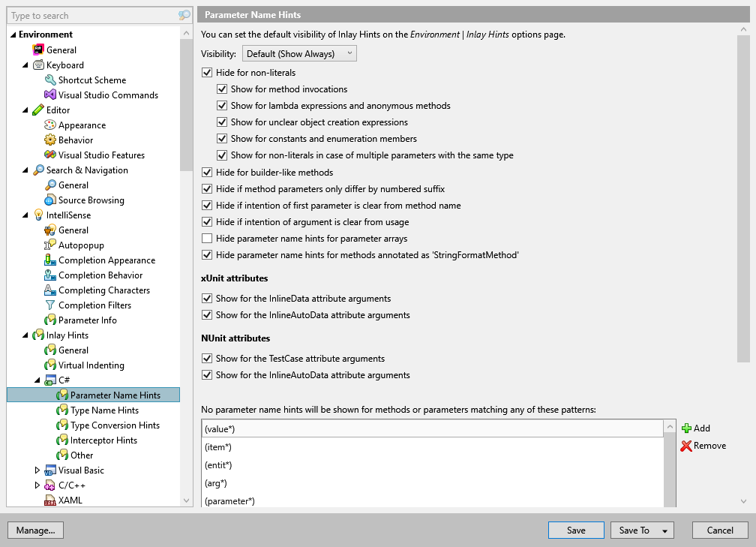Open the Visibility dropdown

298,53
